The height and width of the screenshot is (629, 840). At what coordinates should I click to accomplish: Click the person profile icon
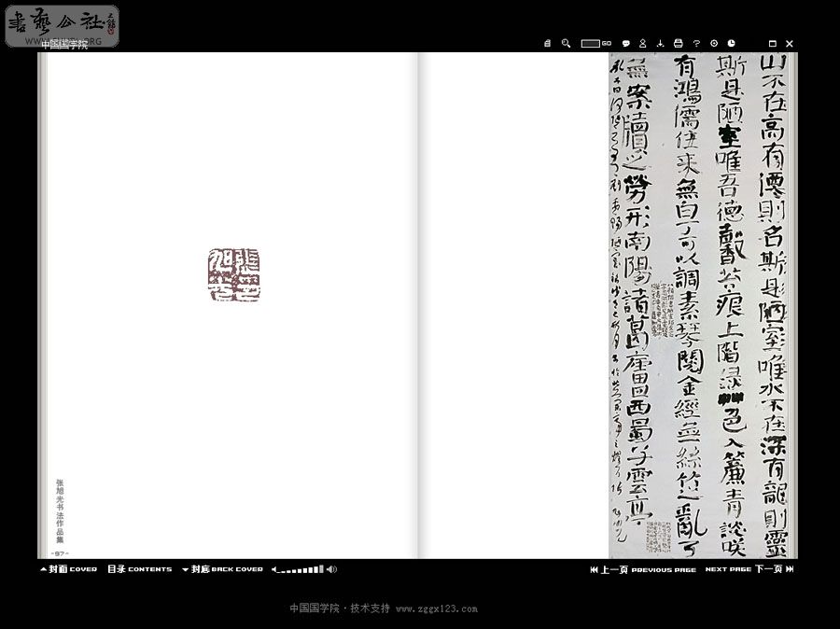[642, 44]
